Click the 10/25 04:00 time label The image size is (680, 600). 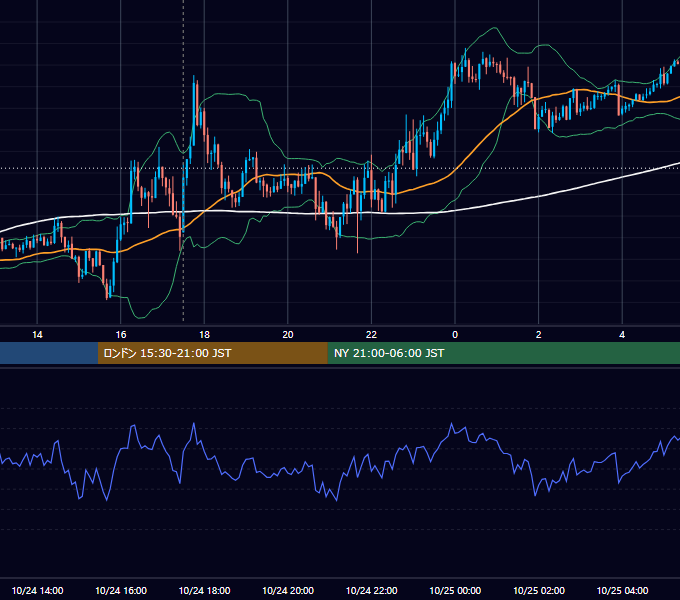[622, 590]
